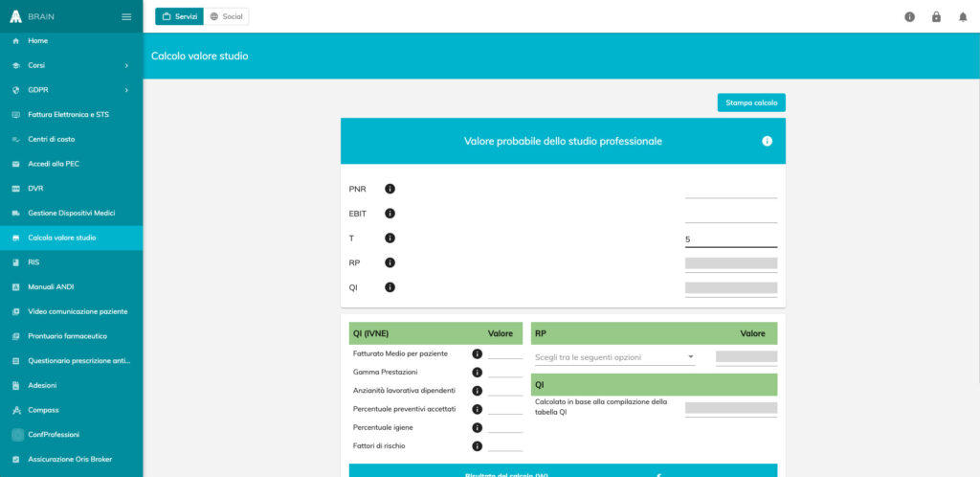
Task: Click the PNR value input field
Action: coord(730,189)
